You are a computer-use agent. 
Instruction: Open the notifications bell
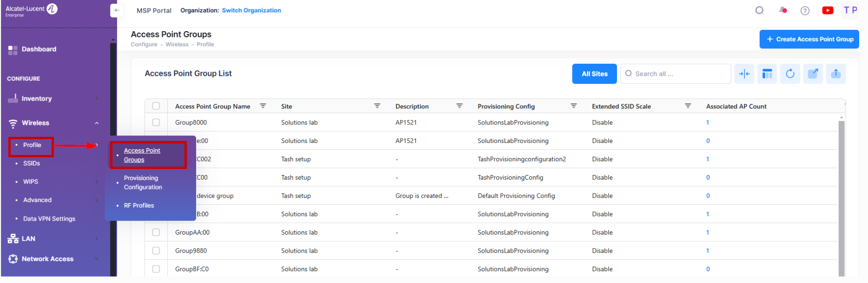pos(783,10)
